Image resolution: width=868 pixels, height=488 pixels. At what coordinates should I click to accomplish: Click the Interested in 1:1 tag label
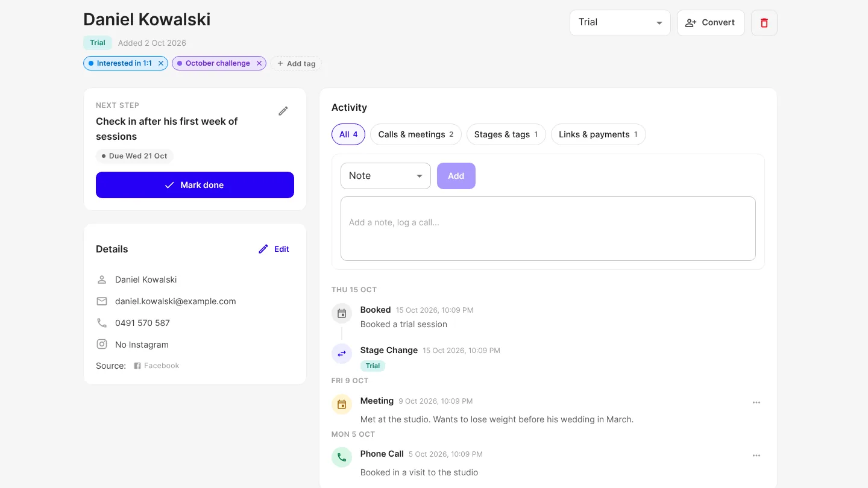pyautogui.click(x=124, y=63)
